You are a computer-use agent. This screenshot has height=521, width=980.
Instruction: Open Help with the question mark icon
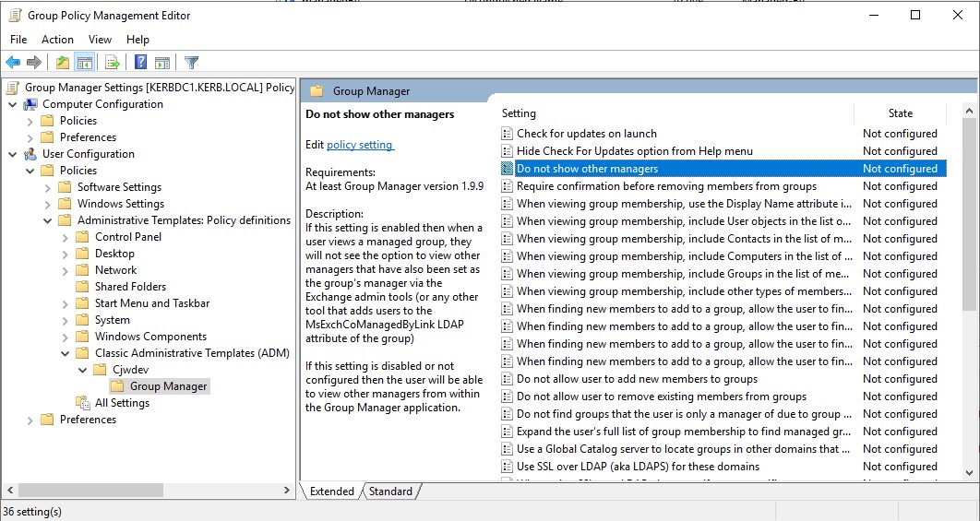[x=140, y=63]
